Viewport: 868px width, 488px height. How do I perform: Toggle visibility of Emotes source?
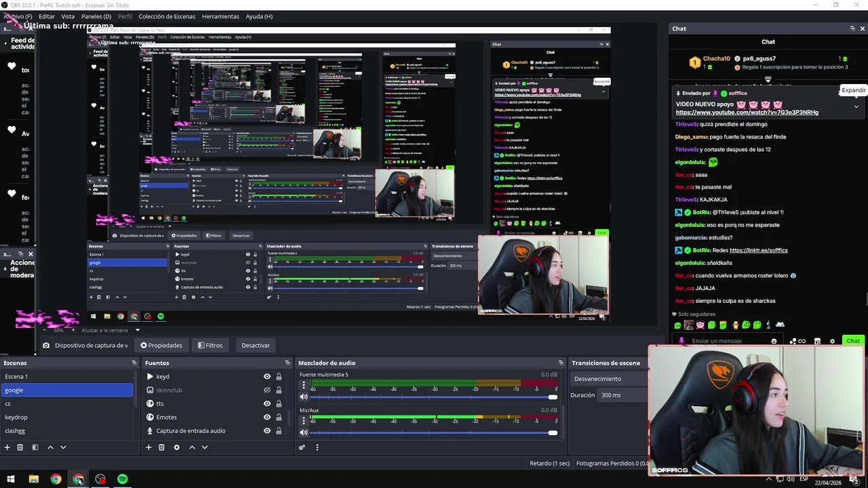(x=267, y=418)
